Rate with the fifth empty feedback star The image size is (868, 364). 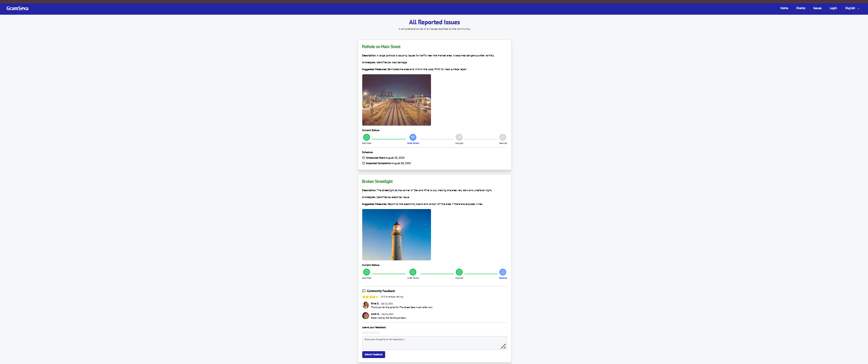click(378, 333)
